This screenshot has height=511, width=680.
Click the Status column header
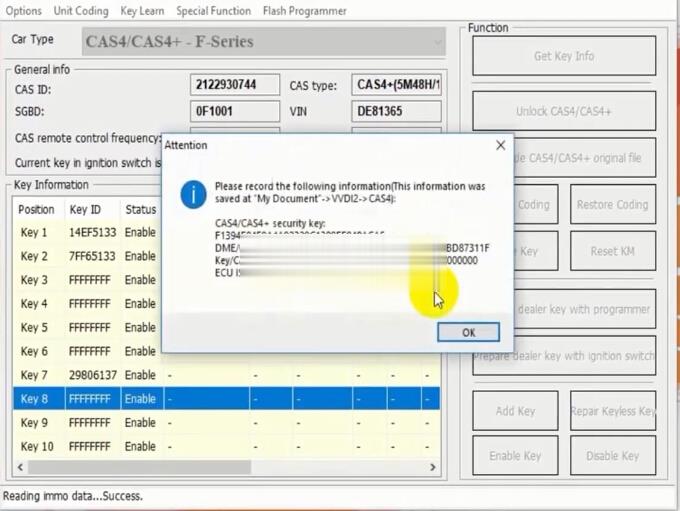pyautogui.click(x=141, y=210)
